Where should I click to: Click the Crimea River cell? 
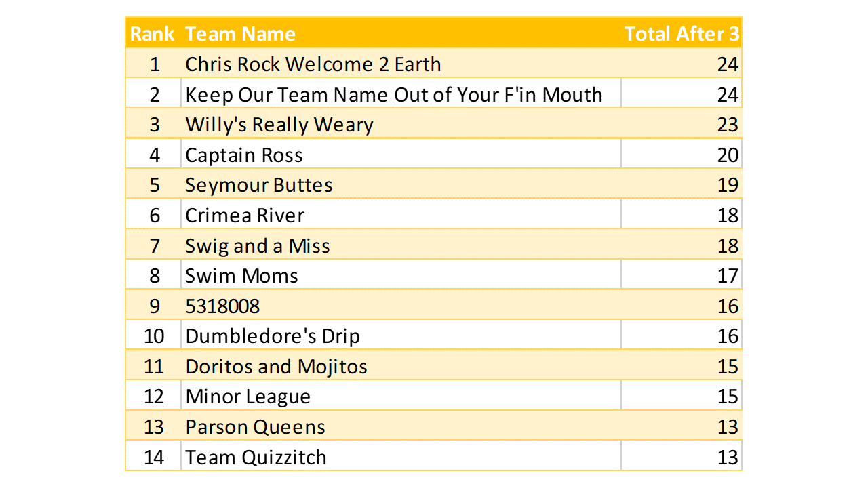coord(245,216)
